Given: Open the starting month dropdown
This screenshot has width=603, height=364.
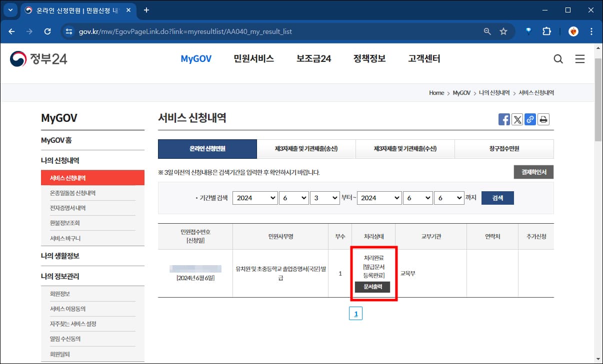Looking at the screenshot, I should click(294, 198).
